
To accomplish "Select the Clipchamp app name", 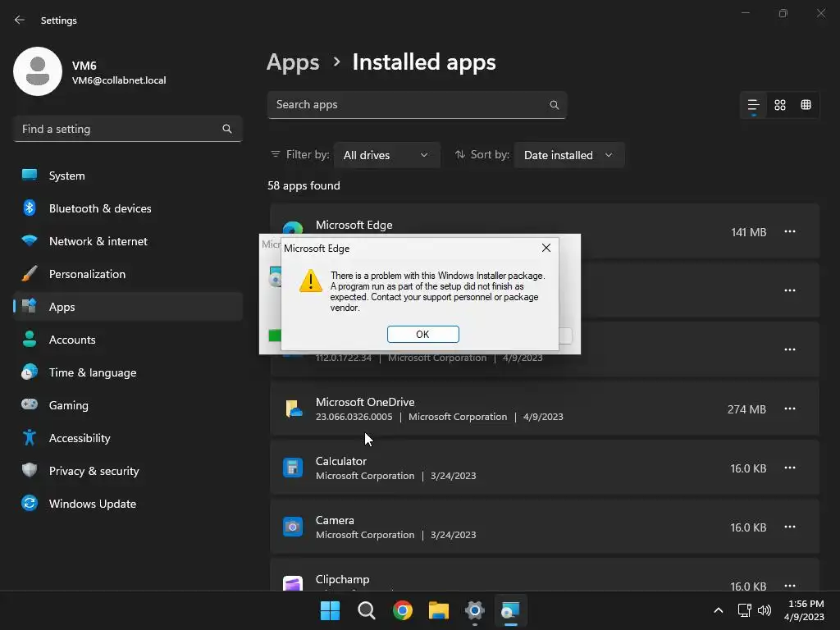I will tap(342, 580).
